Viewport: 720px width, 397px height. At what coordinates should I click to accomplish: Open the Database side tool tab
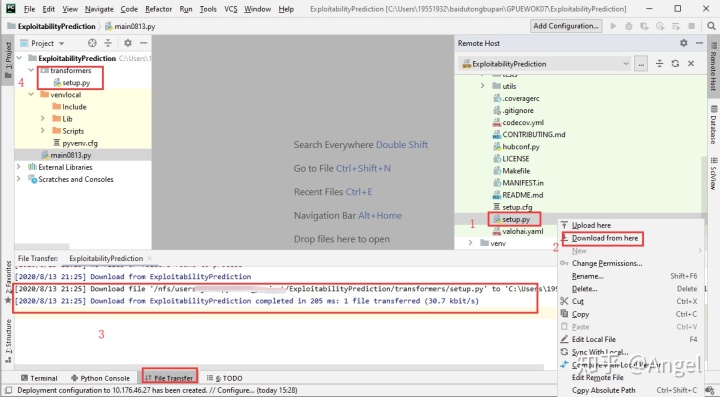pyautogui.click(x=714, y=124)
